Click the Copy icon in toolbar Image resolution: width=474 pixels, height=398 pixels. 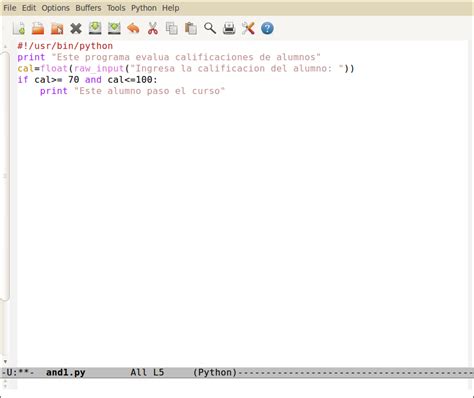pos(172,29)
